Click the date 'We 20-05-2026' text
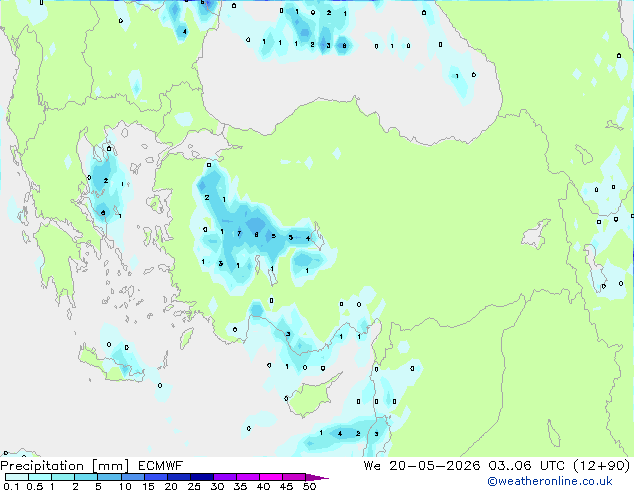The height and width of the screenshot is (490, 634). pos(422,466)
